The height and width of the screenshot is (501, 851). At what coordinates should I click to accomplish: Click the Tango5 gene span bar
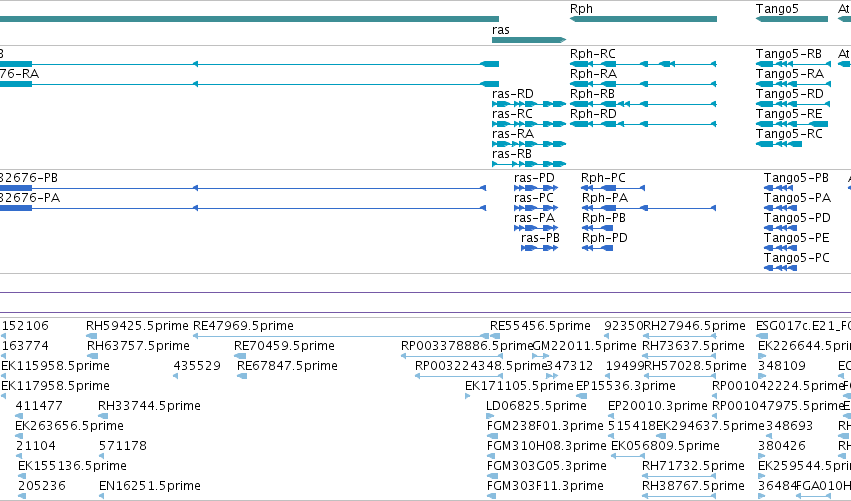792,19
